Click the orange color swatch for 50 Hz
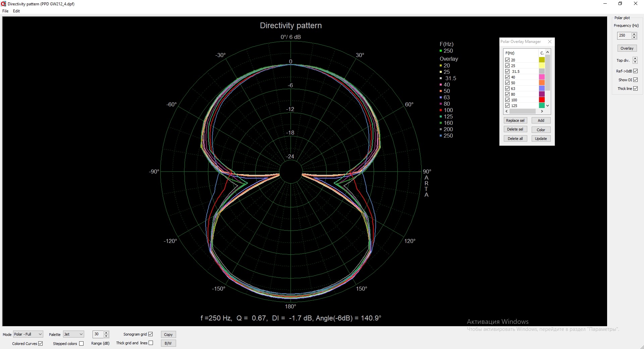This screenshot has width=644, height=349. pos(542,83)
